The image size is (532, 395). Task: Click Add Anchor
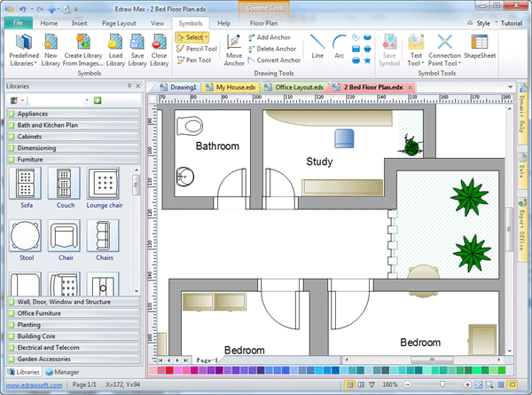point(269,37)
